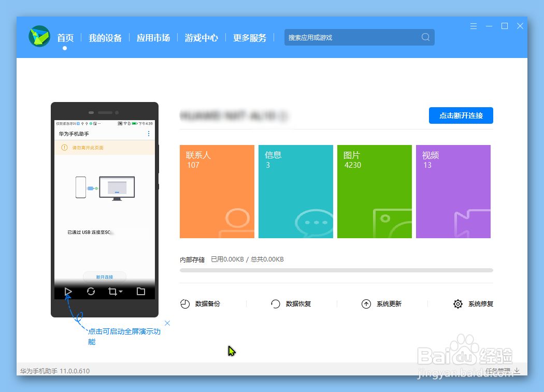Open the 信息 messages tile
Viewport: 544px width, 392px height.
tap(296, 192)
